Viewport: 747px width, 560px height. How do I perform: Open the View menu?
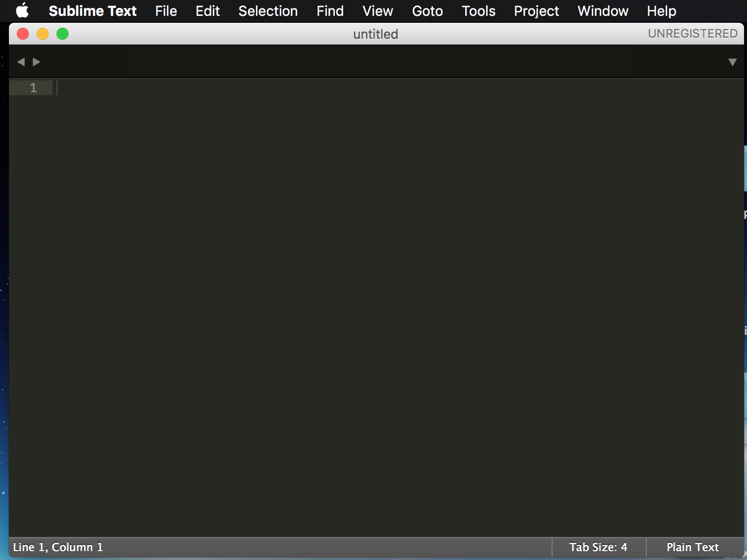coord(378,11)
